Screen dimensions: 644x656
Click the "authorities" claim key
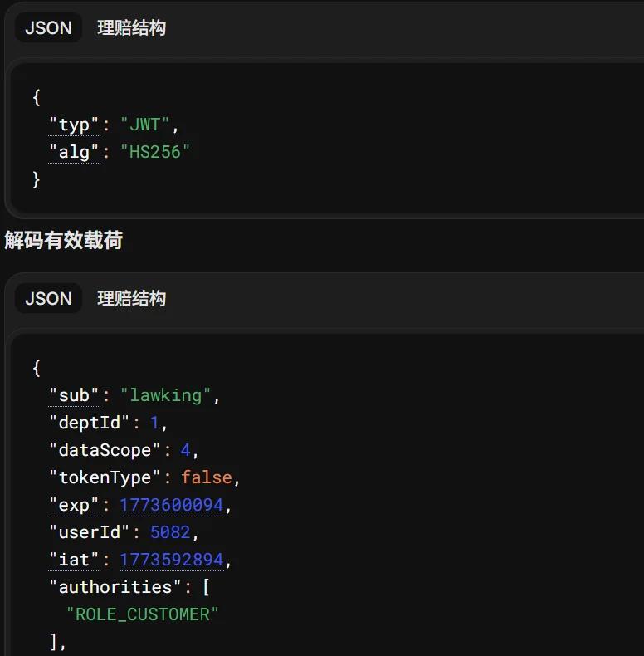pos(115,587)
